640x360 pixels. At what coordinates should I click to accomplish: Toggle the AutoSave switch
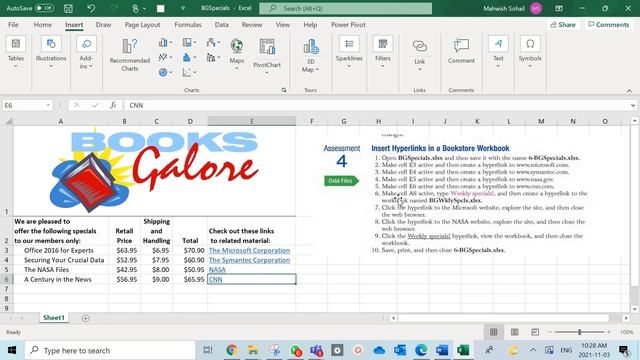click(44, 8)
